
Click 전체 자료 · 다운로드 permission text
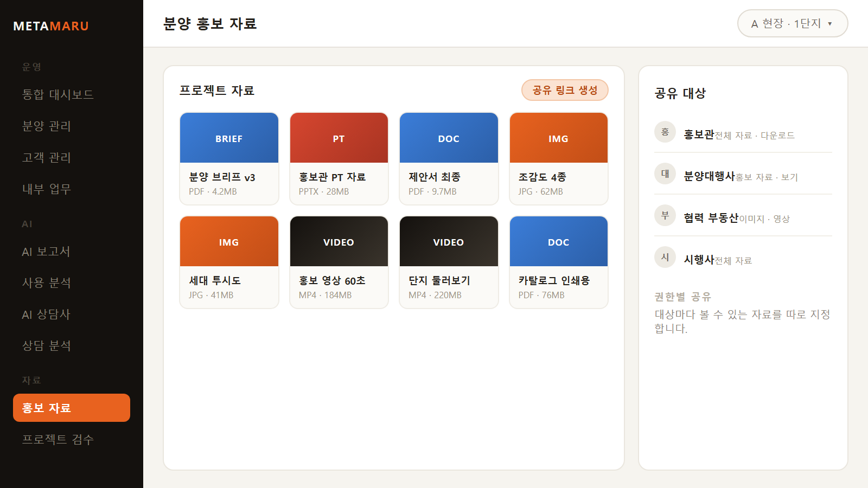point(755,136)
